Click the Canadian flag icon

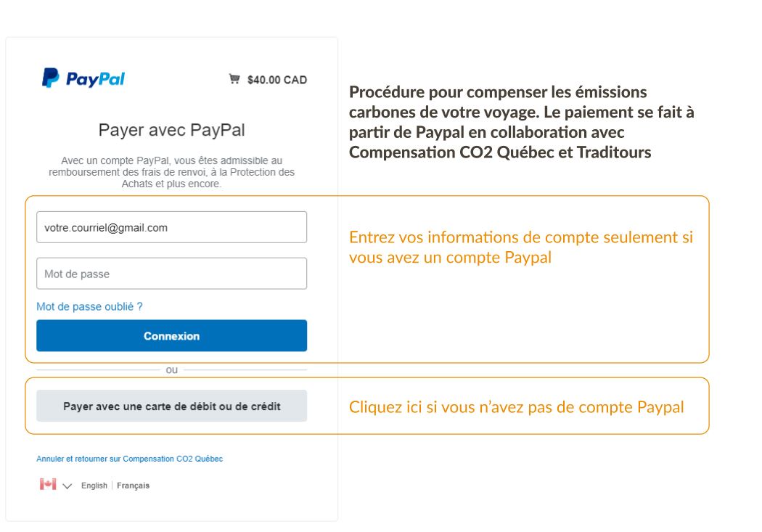pos(48,485)
